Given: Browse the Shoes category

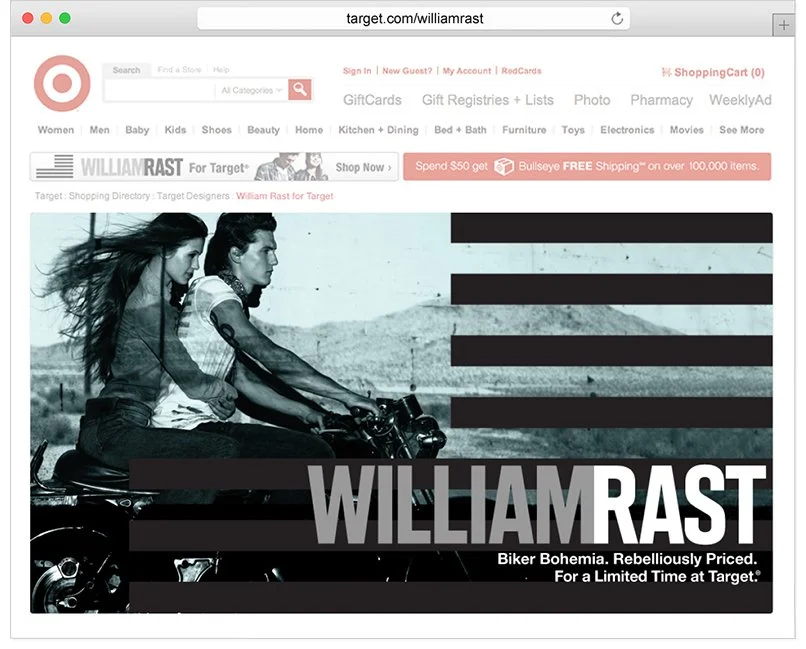Looking at the screenshot, I should pyautogui.click(x=216, y=130).
